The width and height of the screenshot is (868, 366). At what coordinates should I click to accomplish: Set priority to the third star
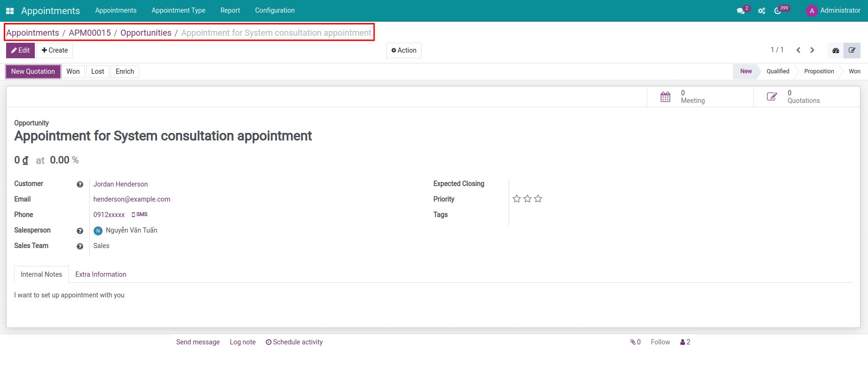tap(538, 199)
